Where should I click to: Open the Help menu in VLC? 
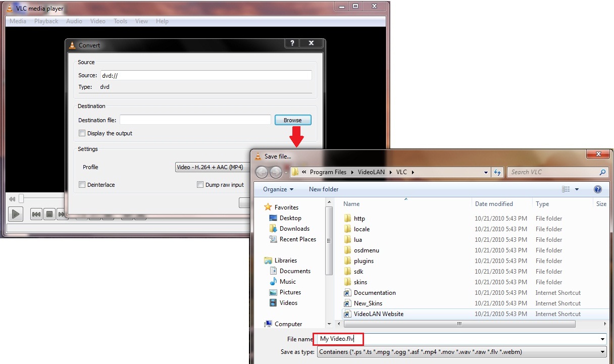(162, 21)
